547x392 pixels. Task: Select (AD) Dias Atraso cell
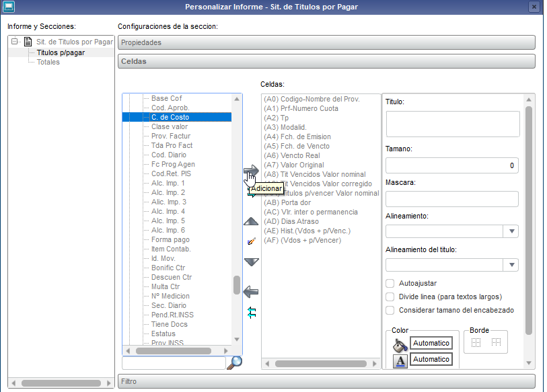(291, 221)
